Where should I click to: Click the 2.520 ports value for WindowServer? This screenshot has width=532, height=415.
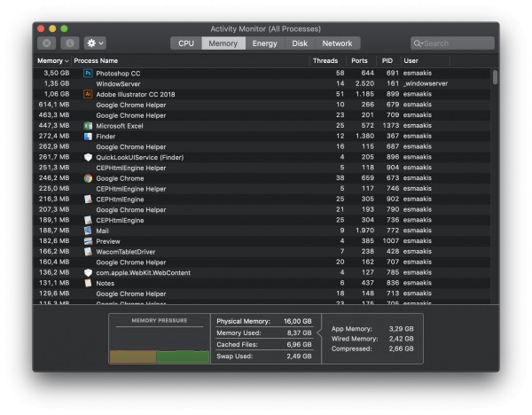tap(364, 83)
